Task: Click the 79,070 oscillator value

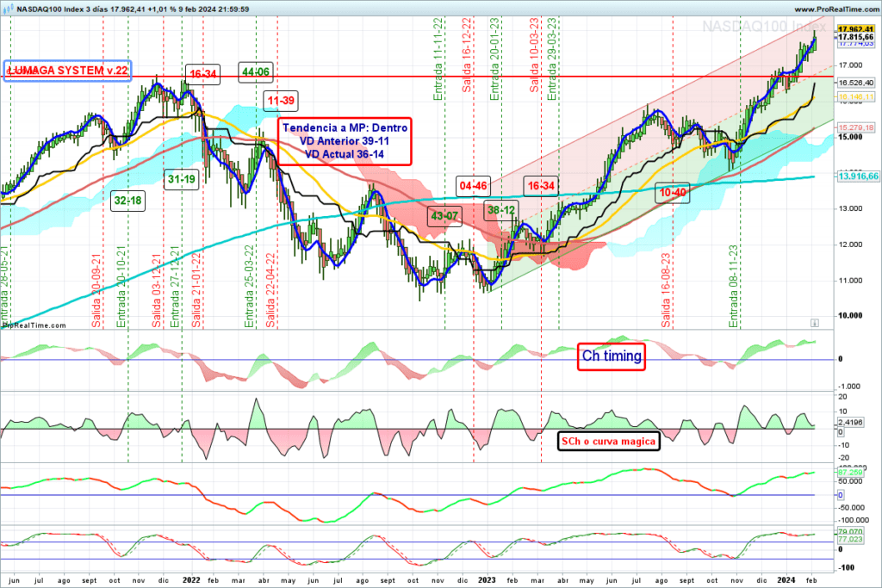Action: coord(850,532)
